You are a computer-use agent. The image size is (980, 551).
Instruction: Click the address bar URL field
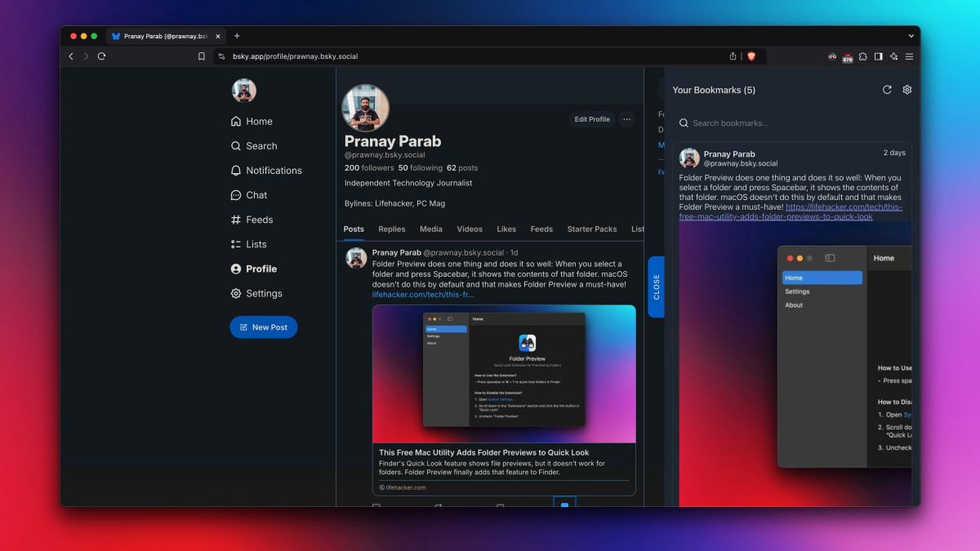point(474,56)
